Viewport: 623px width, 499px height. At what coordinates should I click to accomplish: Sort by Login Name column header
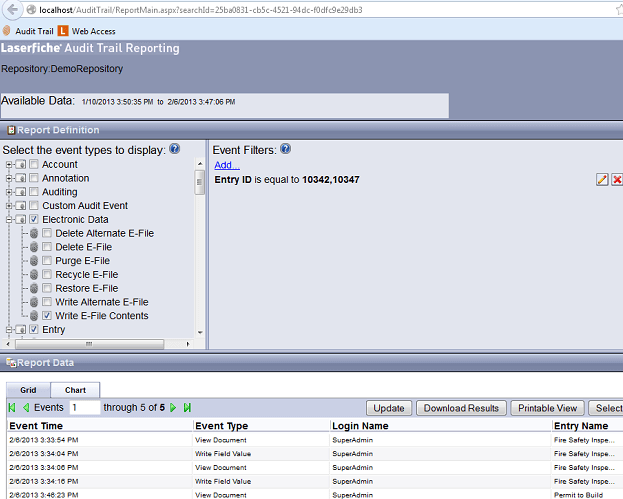coord(360,426)
